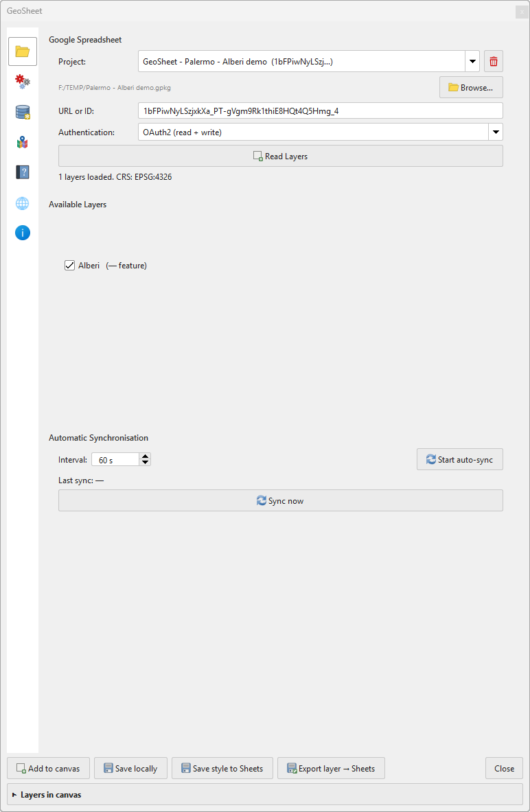
Task: Open the Authentication dropdown arrow
Action: [496, 132]
